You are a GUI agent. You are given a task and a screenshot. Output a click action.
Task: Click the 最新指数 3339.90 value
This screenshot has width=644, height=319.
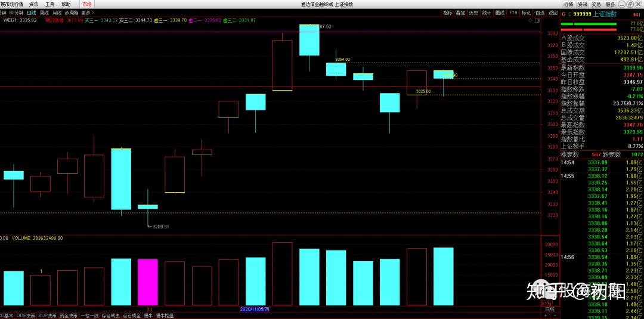point(633,67)
